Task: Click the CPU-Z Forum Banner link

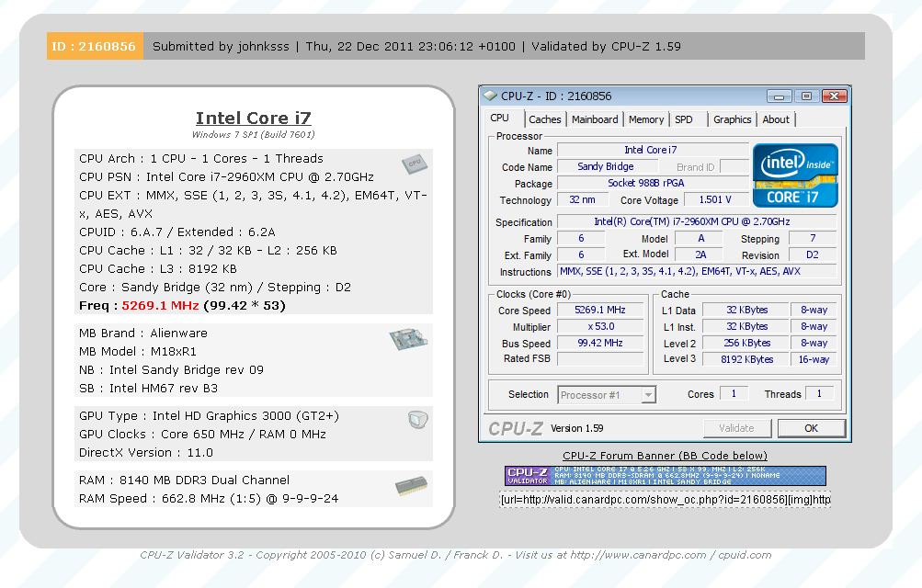Action: point(665,456)
